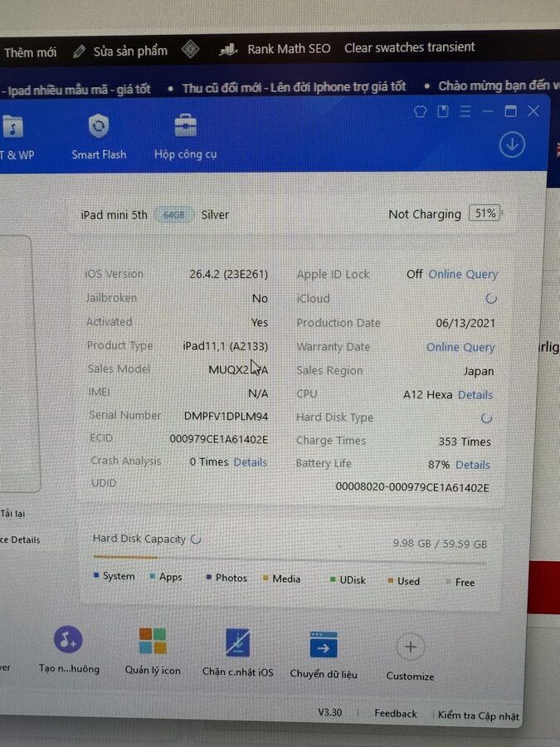Open Hộp công cụ toolbox
Screen dimensions: 560x747
(x=185, y=137)
